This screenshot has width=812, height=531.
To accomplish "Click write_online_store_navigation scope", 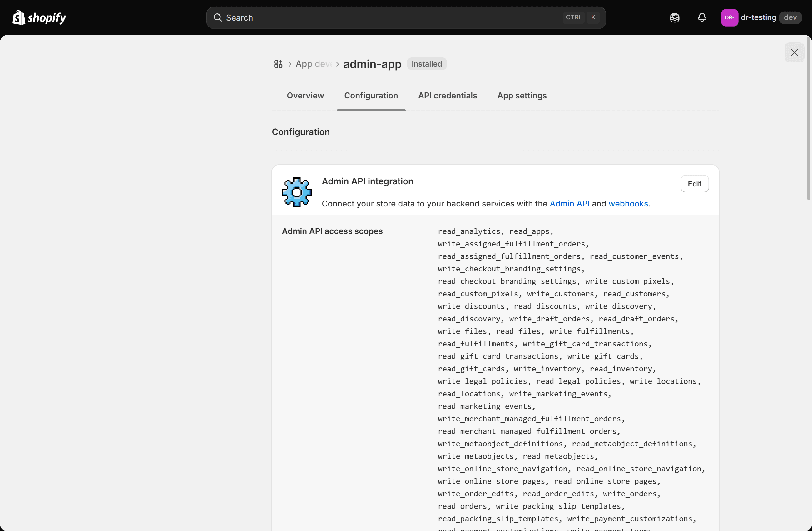I will tap(503, 469).
